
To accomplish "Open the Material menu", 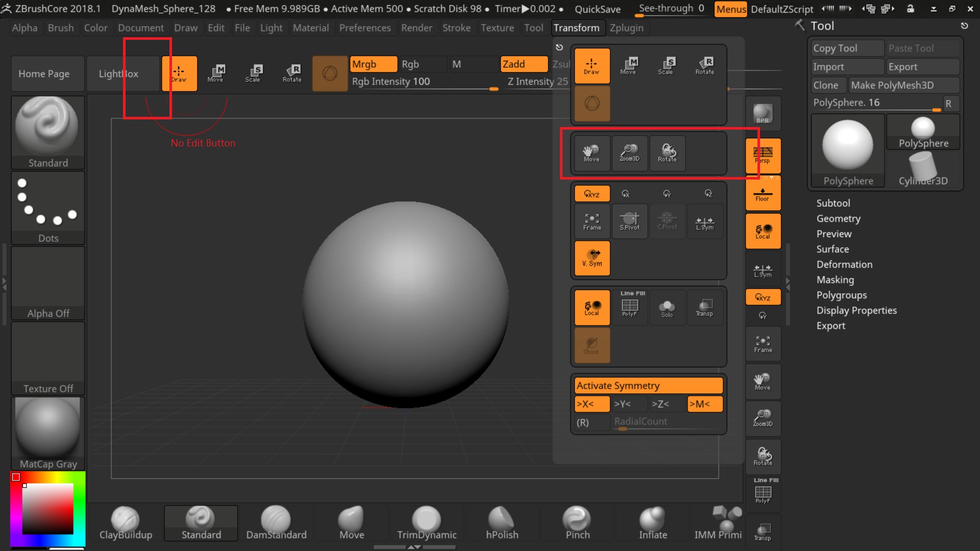I will coord(311,28).
